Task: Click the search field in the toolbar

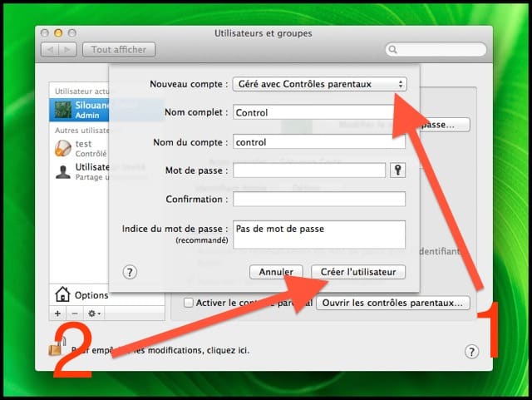Action: click(436, 50)
